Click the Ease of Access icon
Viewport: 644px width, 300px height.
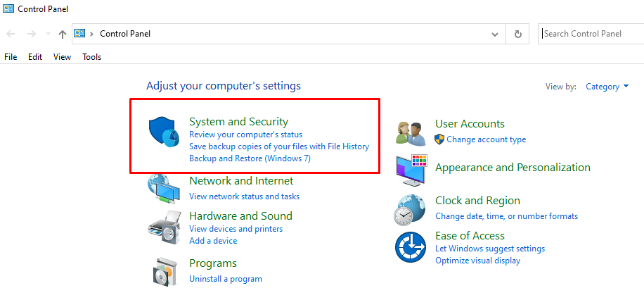[x=411, y=247]
